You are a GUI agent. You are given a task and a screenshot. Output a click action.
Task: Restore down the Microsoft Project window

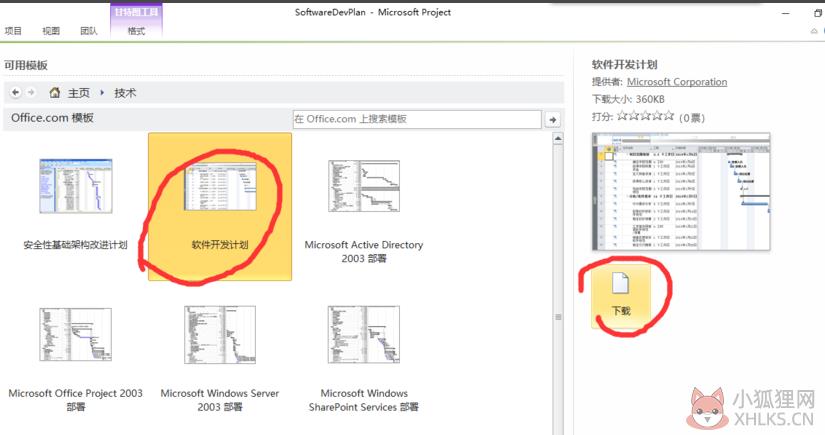pyautogui.click(x=819, y=13)
